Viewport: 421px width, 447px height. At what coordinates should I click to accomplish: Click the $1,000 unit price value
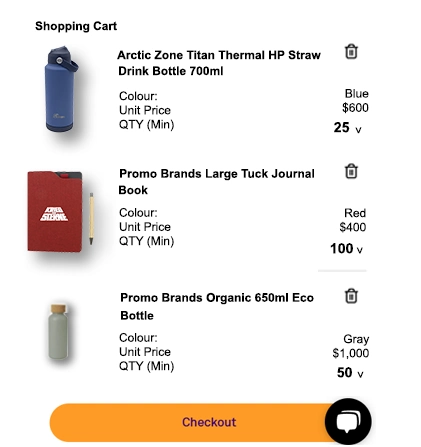coord(351,353)
